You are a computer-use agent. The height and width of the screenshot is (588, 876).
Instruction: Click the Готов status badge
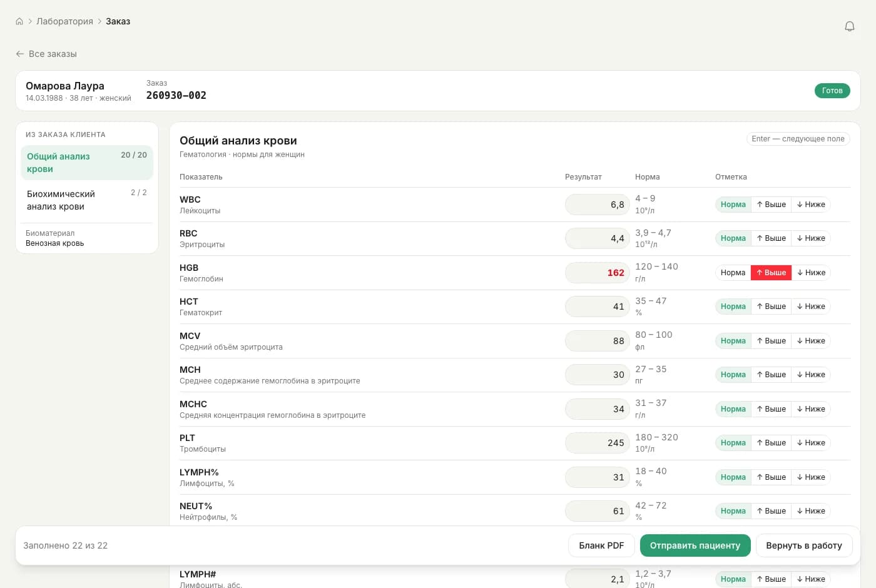832,91
